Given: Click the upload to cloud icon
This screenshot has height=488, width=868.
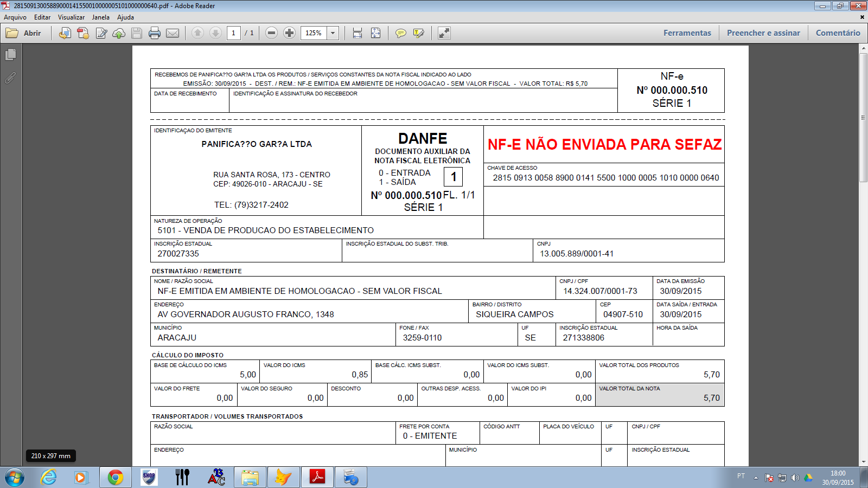Looking at the screenshot, I should (x=119, y=33).
